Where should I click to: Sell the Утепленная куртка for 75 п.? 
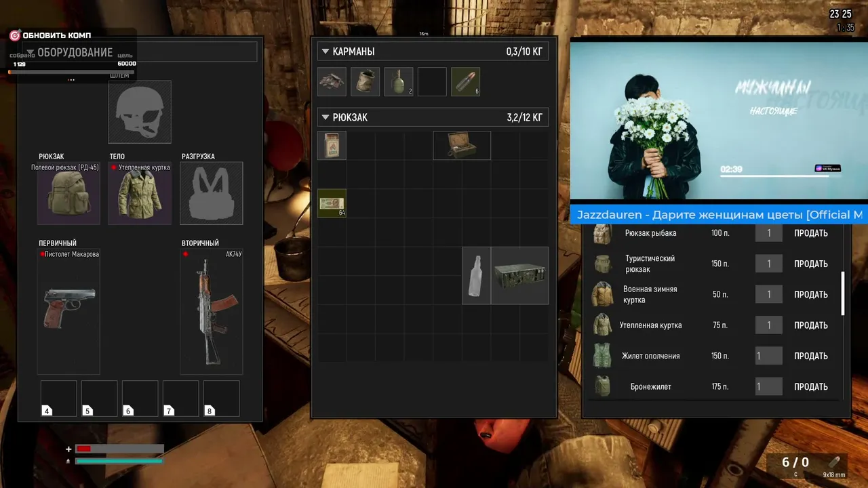811,325
